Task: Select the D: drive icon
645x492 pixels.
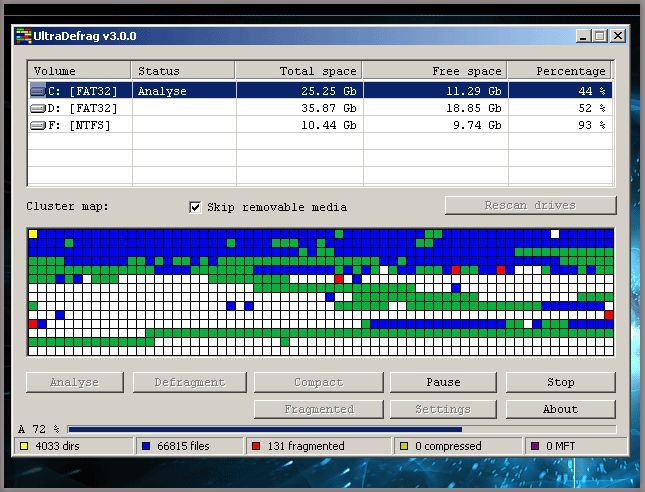Action: pos(38,108)
